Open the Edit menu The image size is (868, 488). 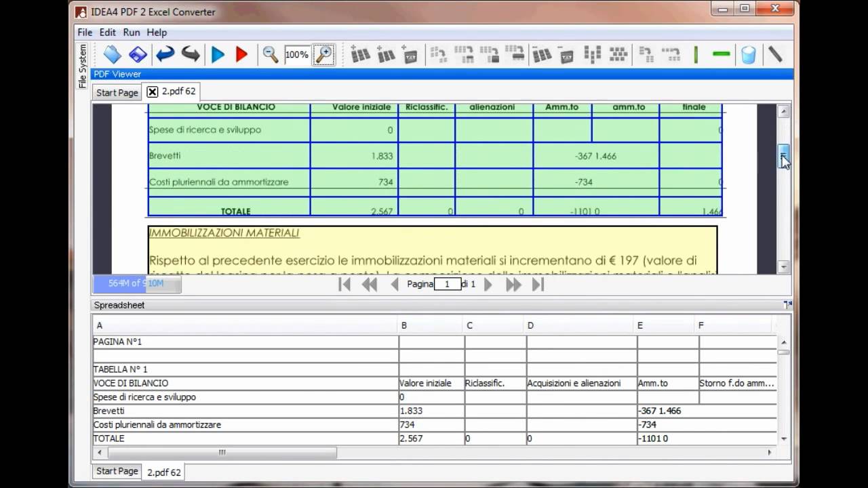pos(108,32)
